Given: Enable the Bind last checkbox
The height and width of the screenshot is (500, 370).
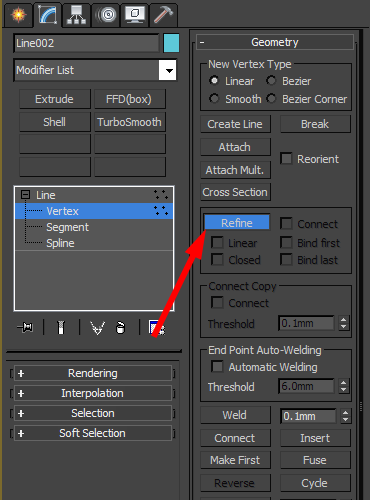Looking at the screenshot, I should click(286, 260).
